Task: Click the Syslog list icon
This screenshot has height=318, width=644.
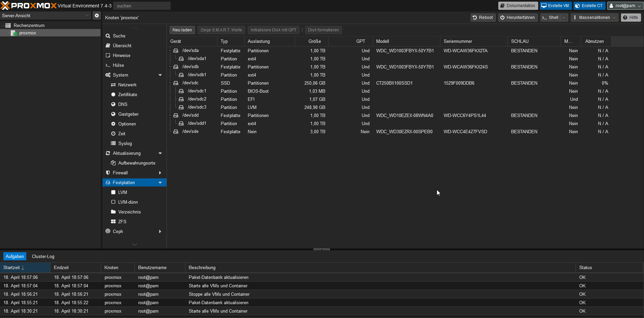Action: [x=113, y=143]
